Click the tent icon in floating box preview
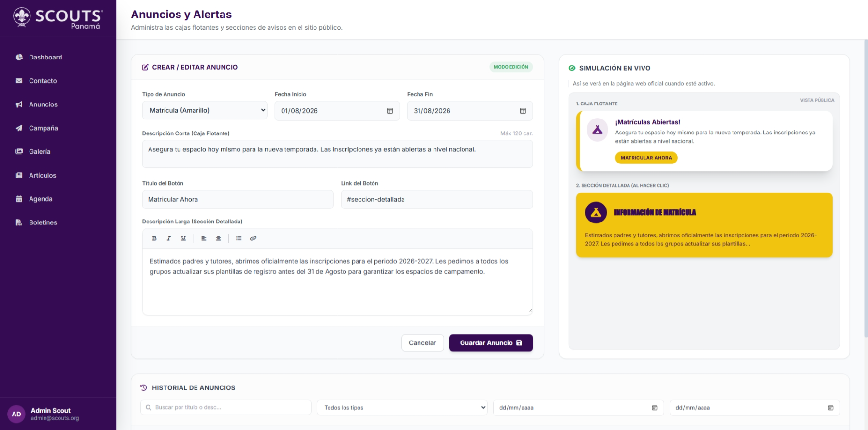Image resolution: width=868 pixels, height=430 pixels. point(597,130)
